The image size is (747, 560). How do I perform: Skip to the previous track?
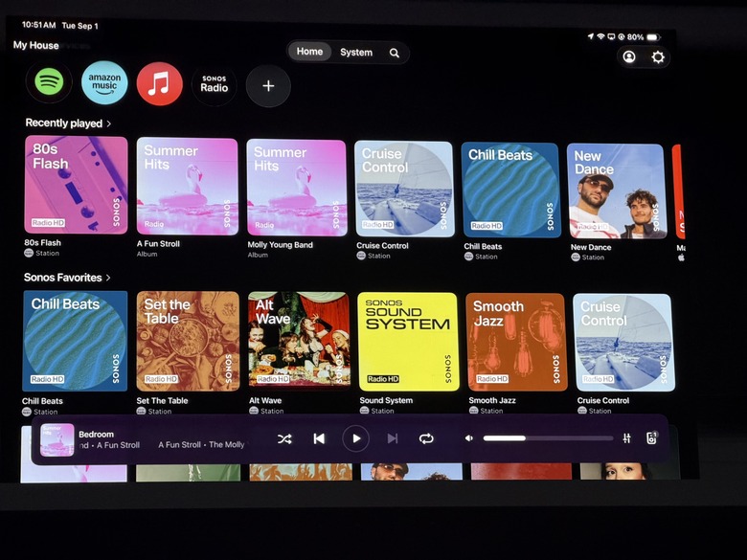coord(319,438)
